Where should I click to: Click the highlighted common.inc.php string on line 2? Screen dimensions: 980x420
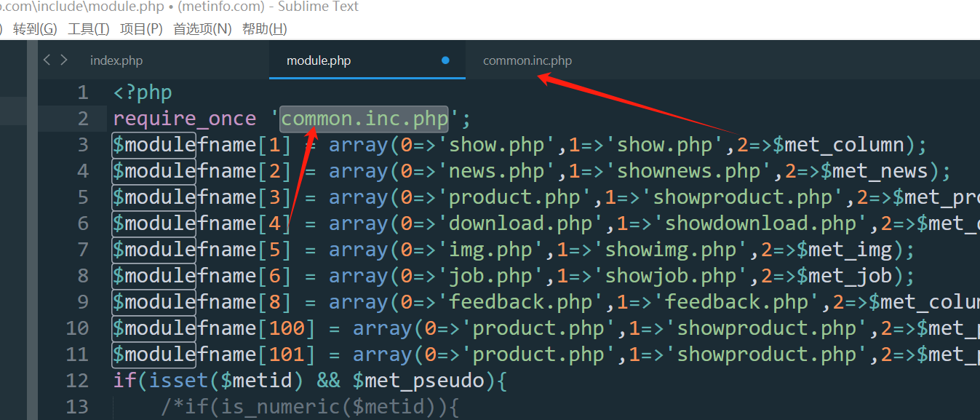point(364,119)
